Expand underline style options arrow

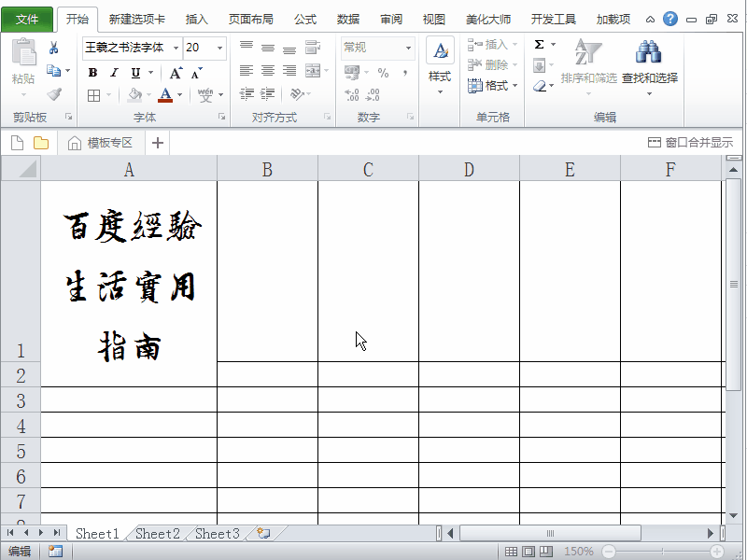(x=150, y=73)
